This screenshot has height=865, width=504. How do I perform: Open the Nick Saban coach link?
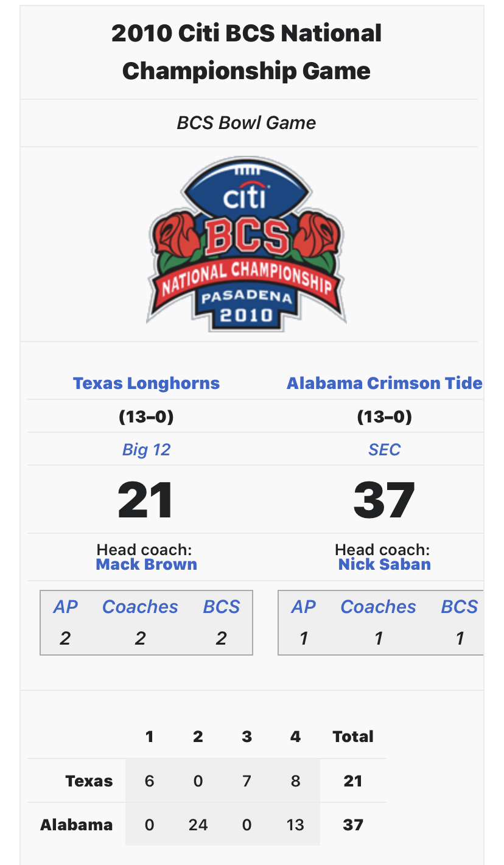(x=384, y=564)
